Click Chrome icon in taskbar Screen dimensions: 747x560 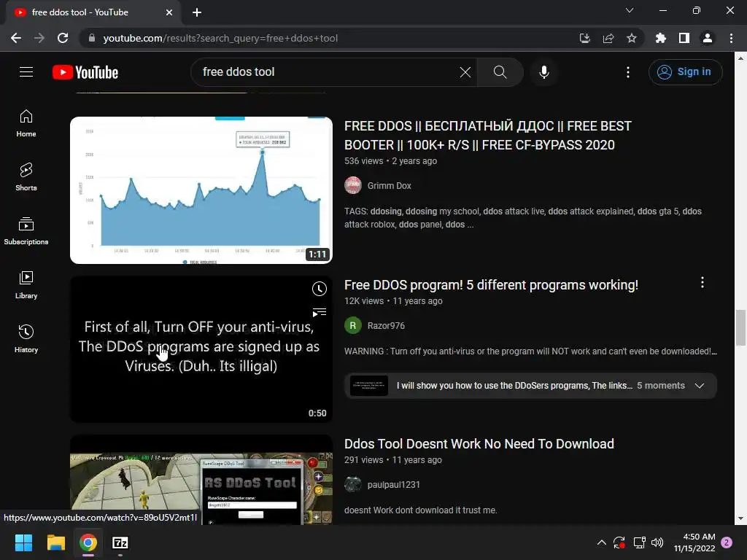click(88, 542)
